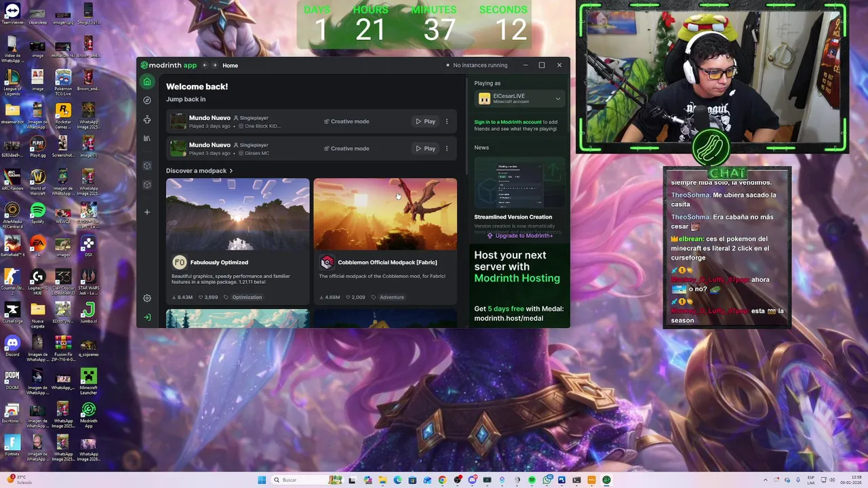Play the Mundo Nuevo One Block world
This screenshot has width=868, height=488.
click(x=425, y=121)
